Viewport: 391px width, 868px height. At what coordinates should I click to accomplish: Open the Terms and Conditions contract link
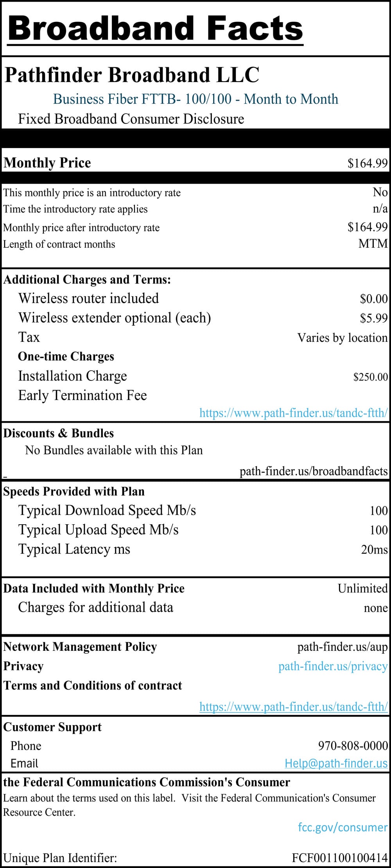[293, 706]
